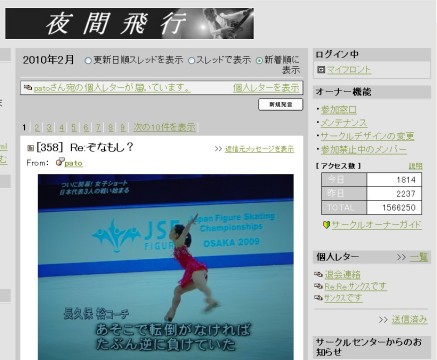Click the user icon next to pato
This screenshot has height=360, width=437.
point(60,162)
